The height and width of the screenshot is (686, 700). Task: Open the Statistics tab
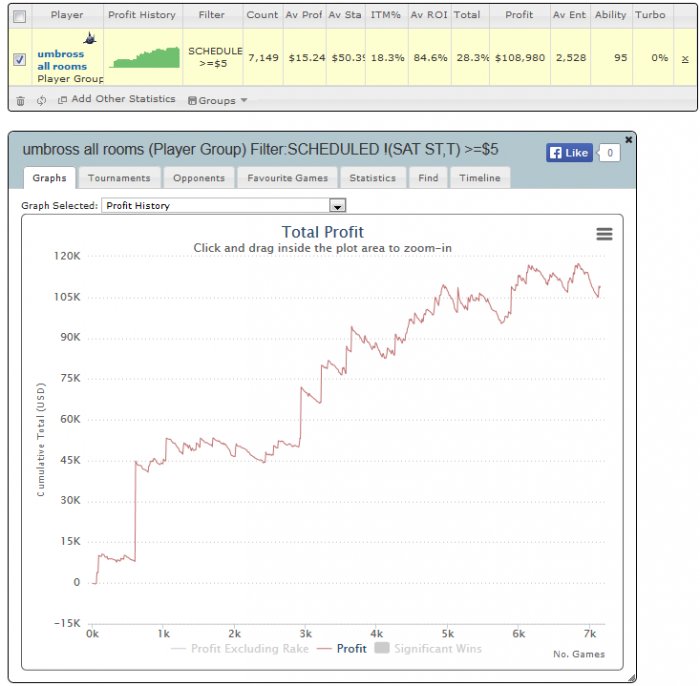(373, 178)
